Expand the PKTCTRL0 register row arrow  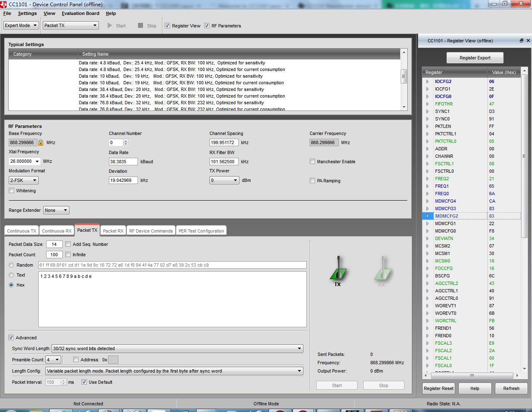[427, 141]
